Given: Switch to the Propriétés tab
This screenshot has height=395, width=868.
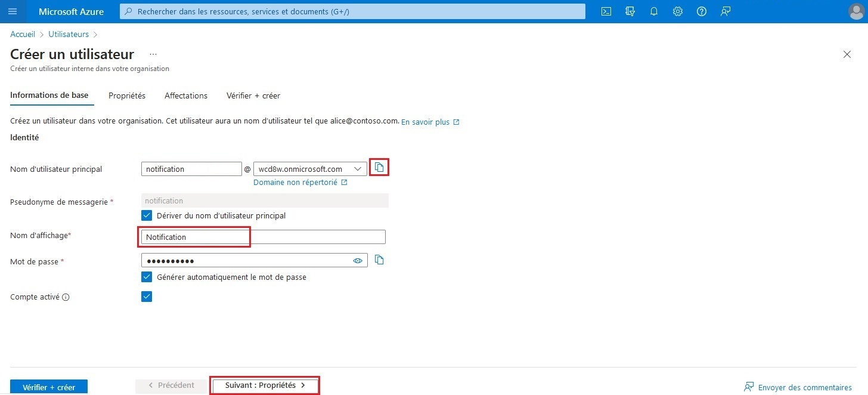Looking at the screenshot, I should tap(127, 95).
